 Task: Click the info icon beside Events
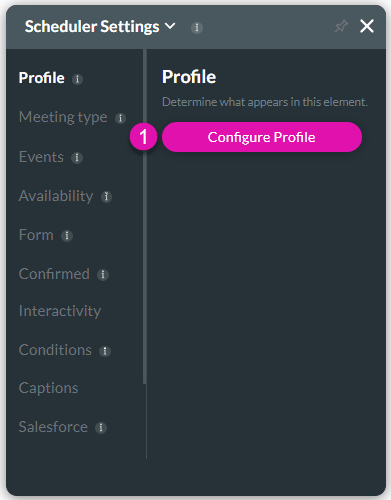pos(77,157)
